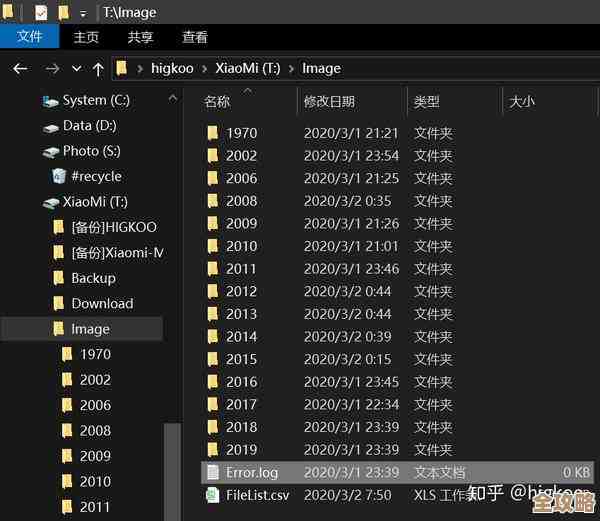Switch to the 查看 ribbon tab

195,37
